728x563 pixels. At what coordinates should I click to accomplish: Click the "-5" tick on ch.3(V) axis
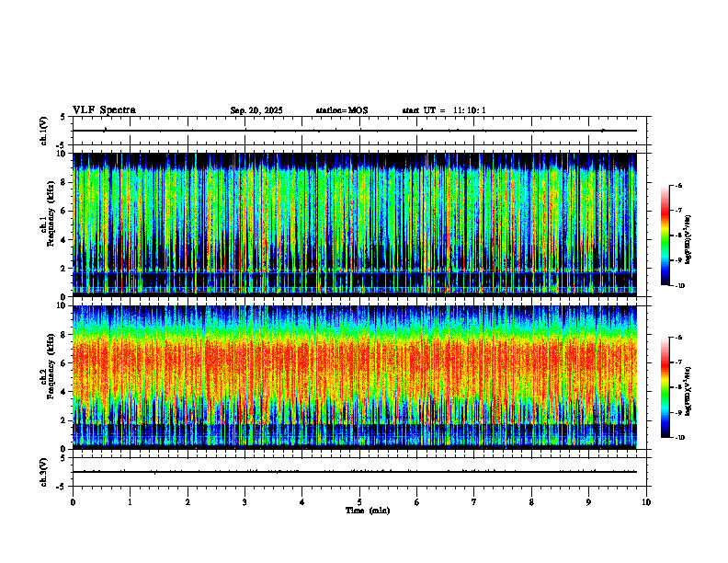[x=62, y=487]
